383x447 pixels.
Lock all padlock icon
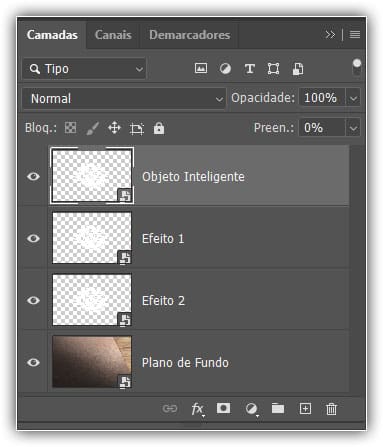pyautogui.click(x=159, y=128)
